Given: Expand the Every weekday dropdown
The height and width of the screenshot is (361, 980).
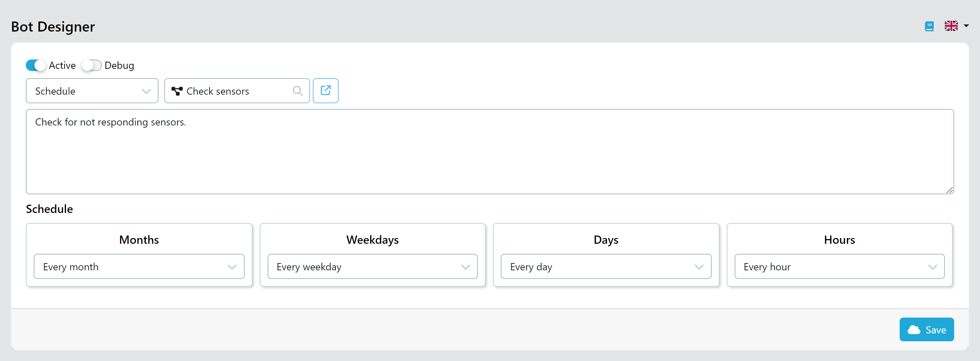Looking at the screenshot, I should coord(372,267).
